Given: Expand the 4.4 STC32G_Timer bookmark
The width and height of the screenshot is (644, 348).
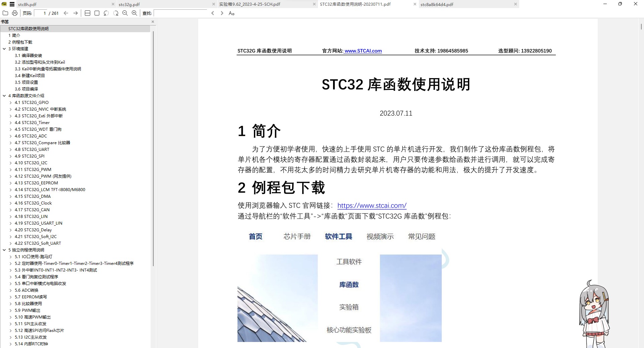Looking at the screenshot, I should click(x=11, y=123).
